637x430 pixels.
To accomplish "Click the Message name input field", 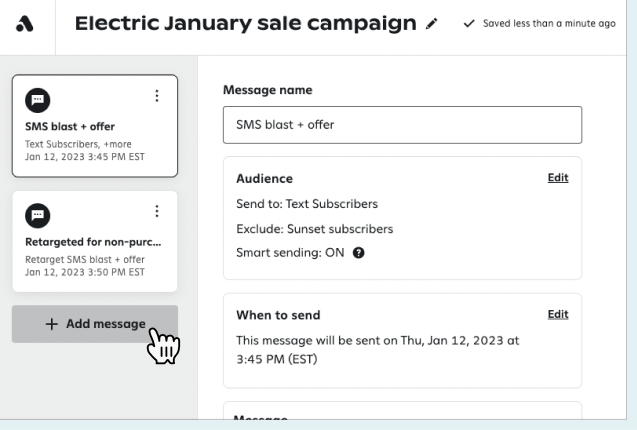I will 402,125.
